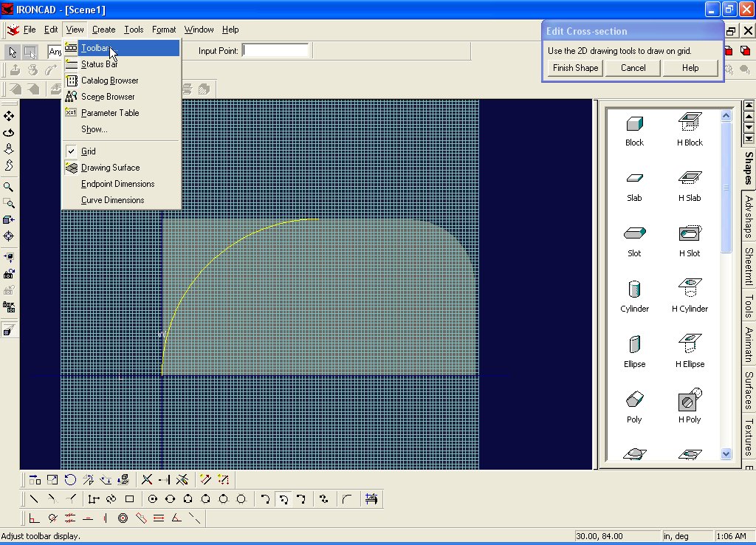Select the fillet tool
This screenshot has height=545, width=756.
click(347, 499)
